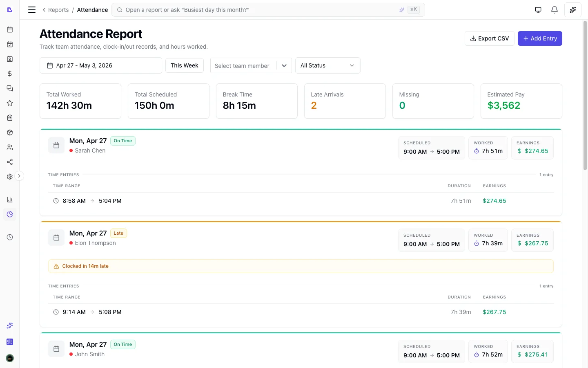This screenshot has width=588, height=368.
Task: Click the Total Worked 142h 30m card
Action: (x=80, y=101)
